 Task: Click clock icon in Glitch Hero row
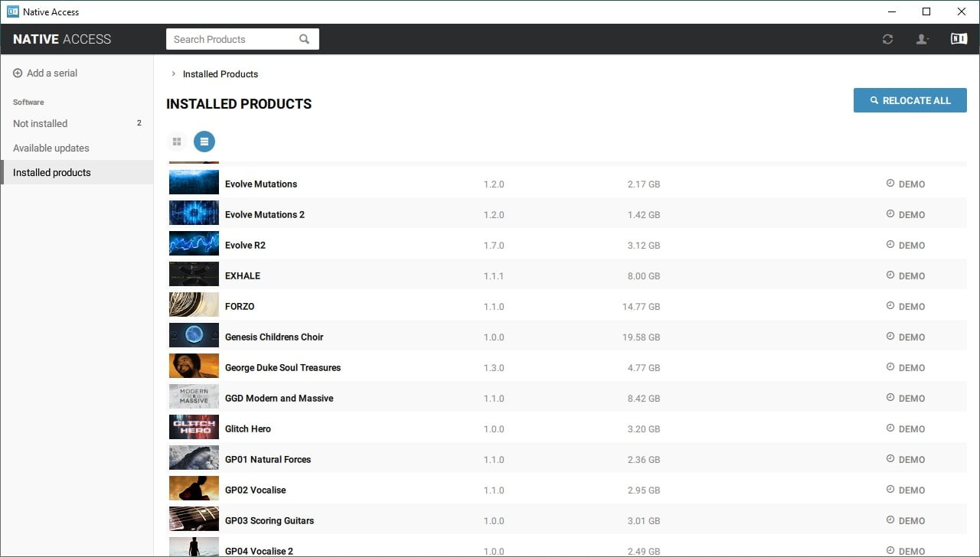coord(890,428)
